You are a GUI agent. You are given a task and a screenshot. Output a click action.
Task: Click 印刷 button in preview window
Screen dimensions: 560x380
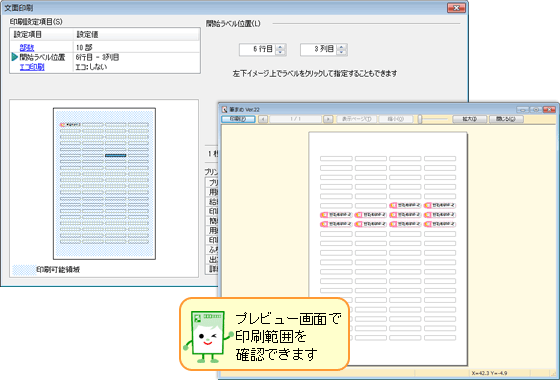238,119
